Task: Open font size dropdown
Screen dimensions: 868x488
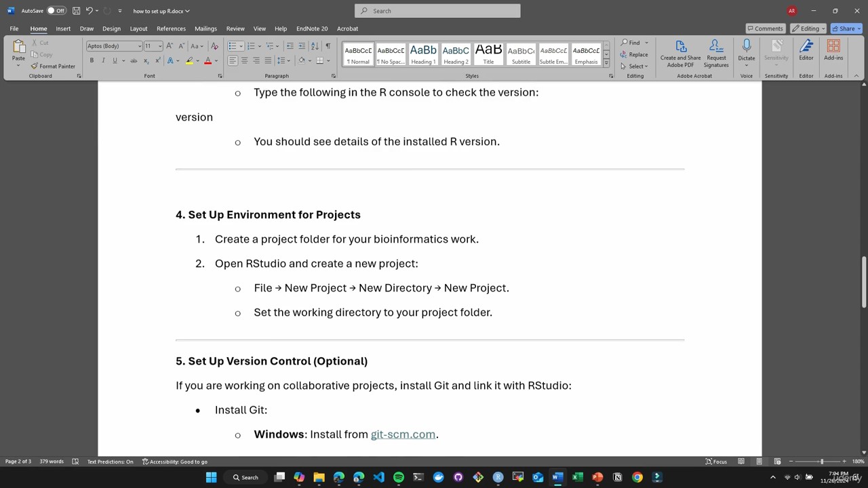Action: pyautogui.click(x=160, y=46)
